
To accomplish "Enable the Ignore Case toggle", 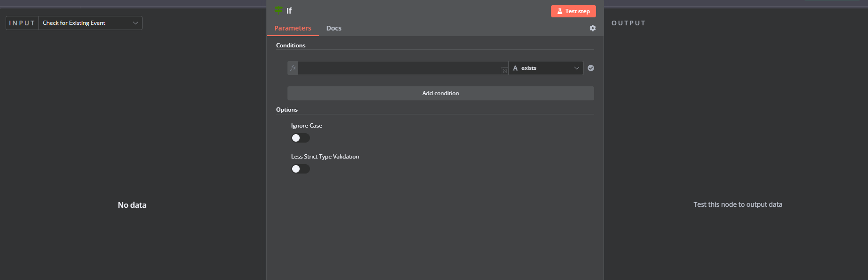I will [301, 138].
